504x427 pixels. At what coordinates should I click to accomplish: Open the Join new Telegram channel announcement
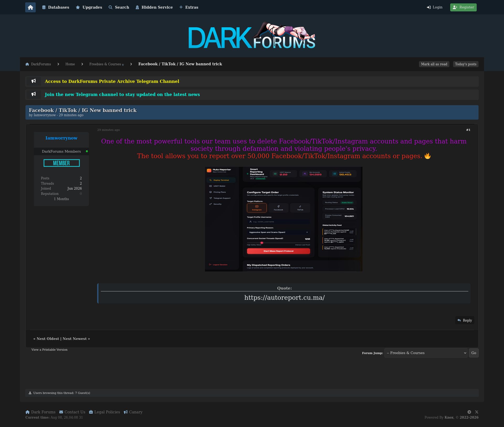122,94
